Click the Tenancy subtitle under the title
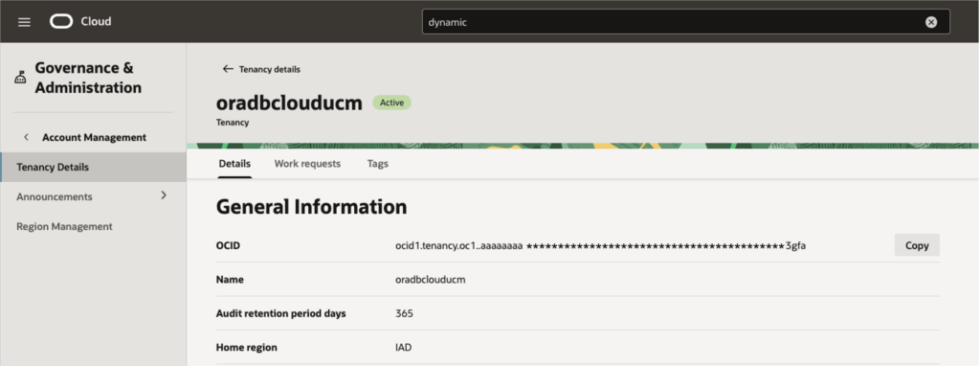The image size is (980, 366). (x=233, y=123)
